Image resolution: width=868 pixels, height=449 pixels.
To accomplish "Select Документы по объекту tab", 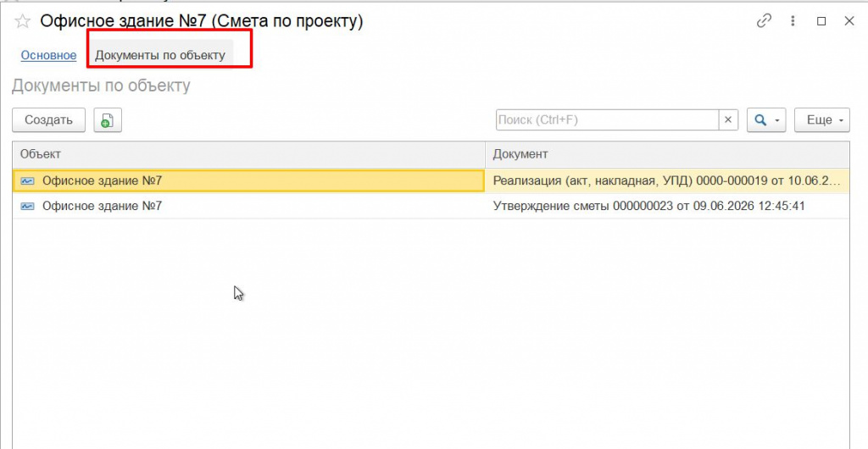I will pos(160,55).
